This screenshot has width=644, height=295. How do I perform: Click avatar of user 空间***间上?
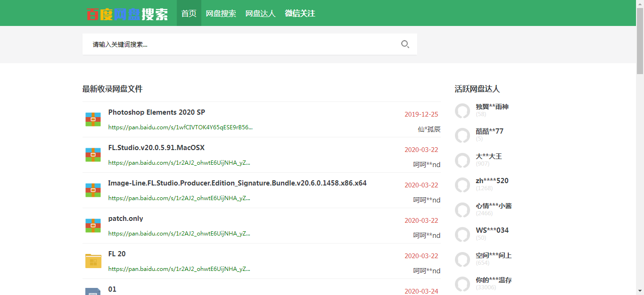[x=462, y=260]
